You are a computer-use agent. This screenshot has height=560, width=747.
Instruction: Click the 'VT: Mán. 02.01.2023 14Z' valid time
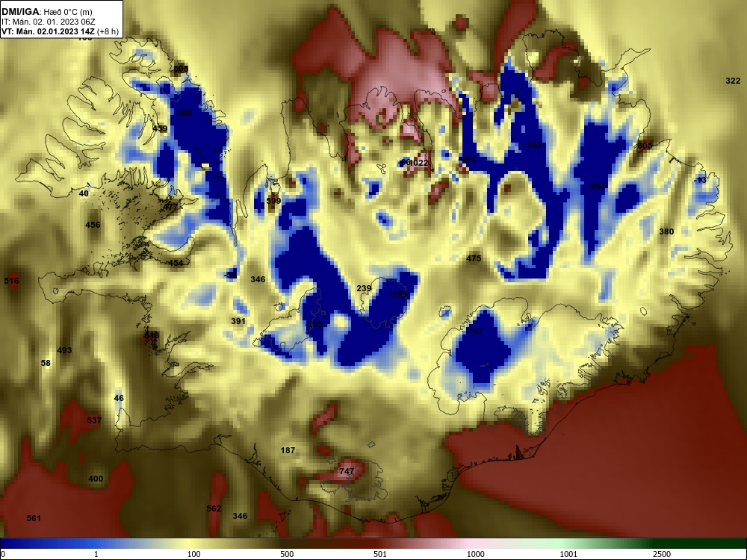pos(49,31)
